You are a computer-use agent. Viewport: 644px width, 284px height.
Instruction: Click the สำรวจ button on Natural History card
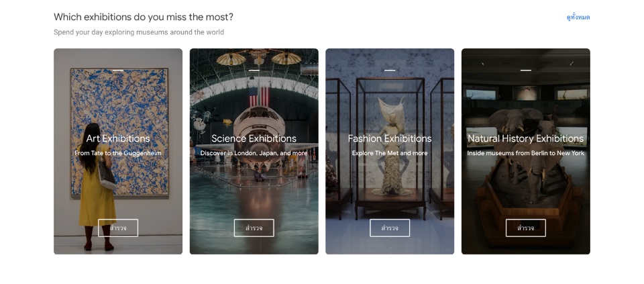[526, 228]
